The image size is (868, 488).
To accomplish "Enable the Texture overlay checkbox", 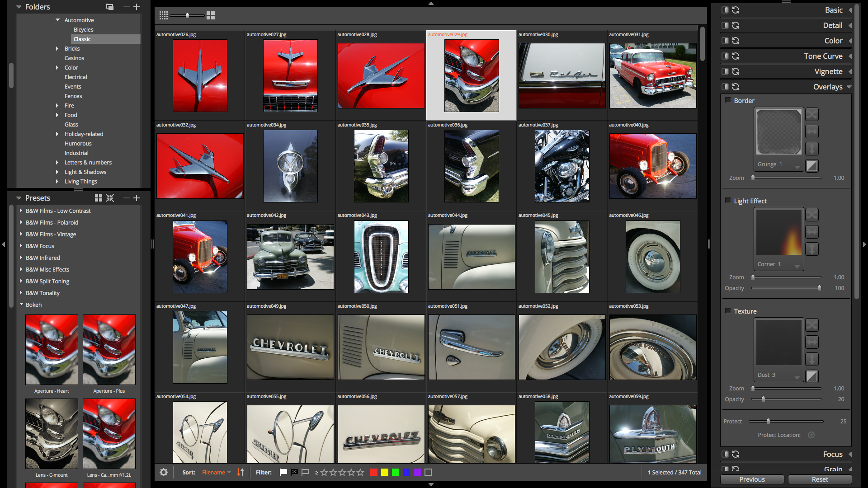I will click(x=728, y=311).
